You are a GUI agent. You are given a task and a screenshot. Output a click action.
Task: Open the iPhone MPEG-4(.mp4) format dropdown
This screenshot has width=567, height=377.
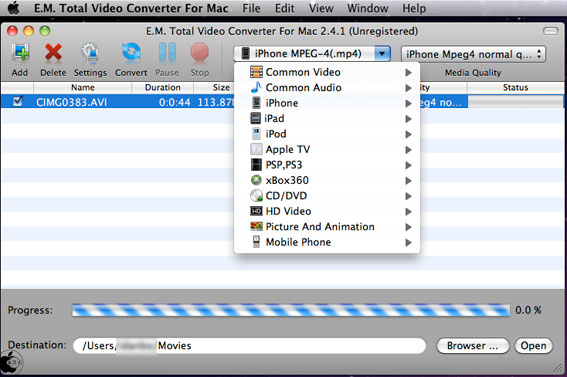pyautogui.click(x=312, y=54)
